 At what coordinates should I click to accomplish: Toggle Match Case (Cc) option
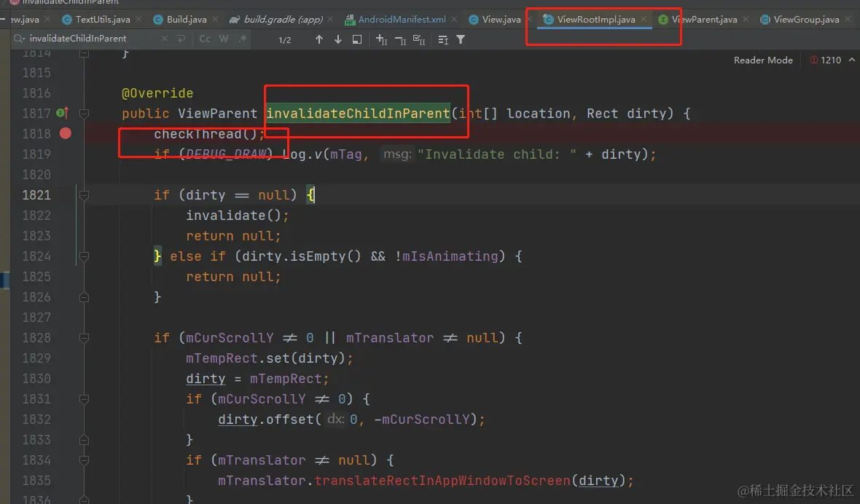click(x=205, y=39)
